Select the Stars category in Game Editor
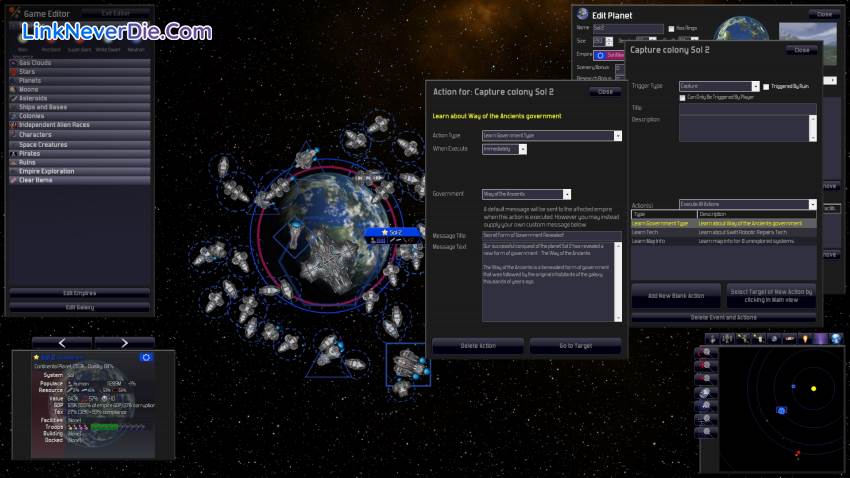Image resolution: width=850 pixels, height=478 pixels. [80, 72]
